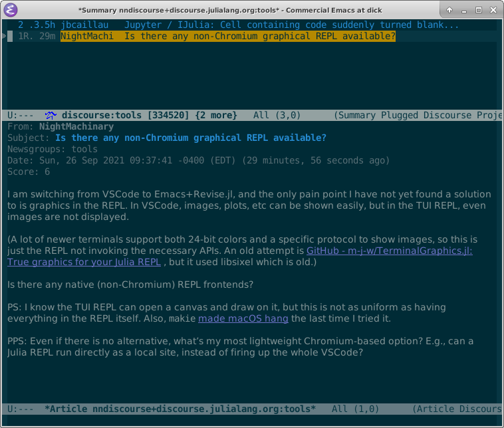Click the Subject header title text
This screenshot has height=428, width=504.
point(191,138)
